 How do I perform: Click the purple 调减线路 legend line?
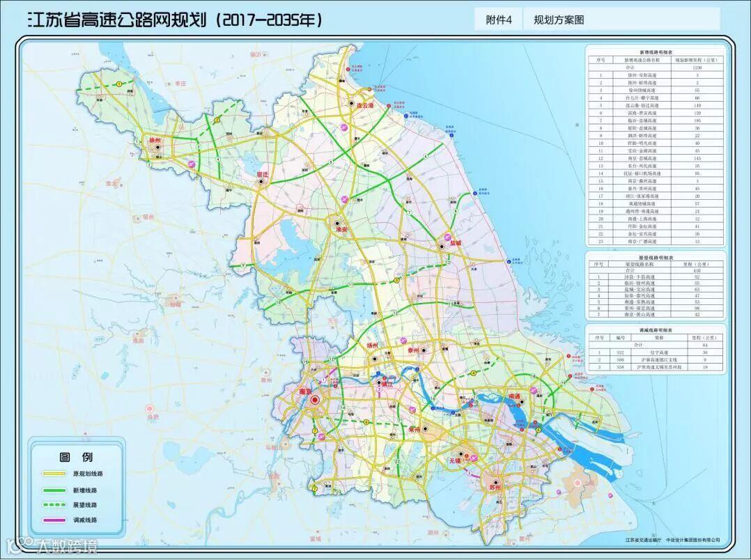pos(54,520)
